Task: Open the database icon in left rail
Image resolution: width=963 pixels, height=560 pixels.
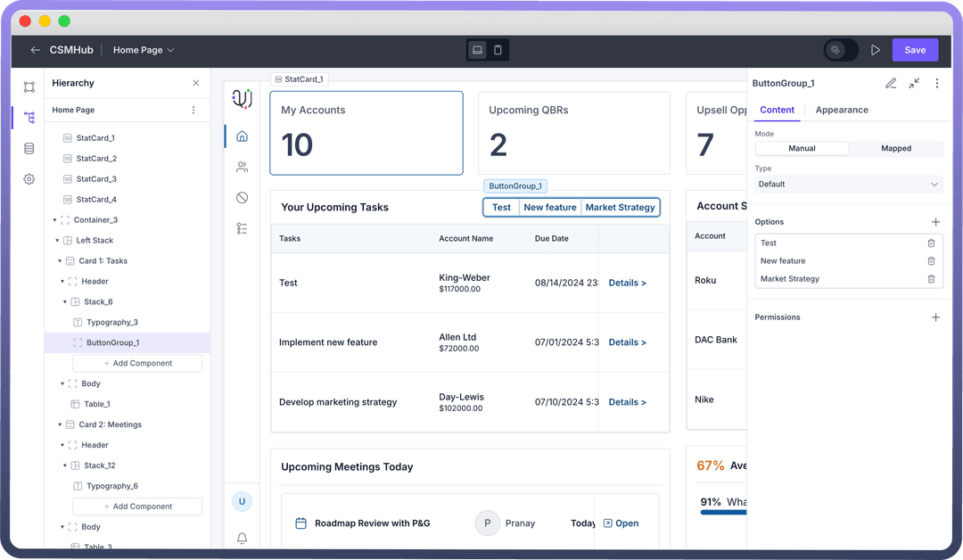Action: tap(29, 149)
